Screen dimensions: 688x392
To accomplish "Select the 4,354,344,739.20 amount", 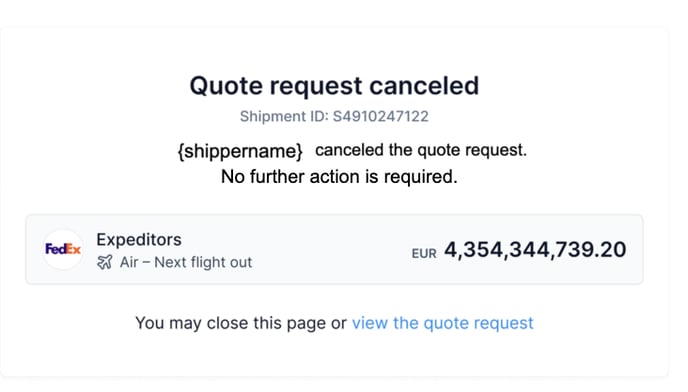I will (x=535, y=250).
